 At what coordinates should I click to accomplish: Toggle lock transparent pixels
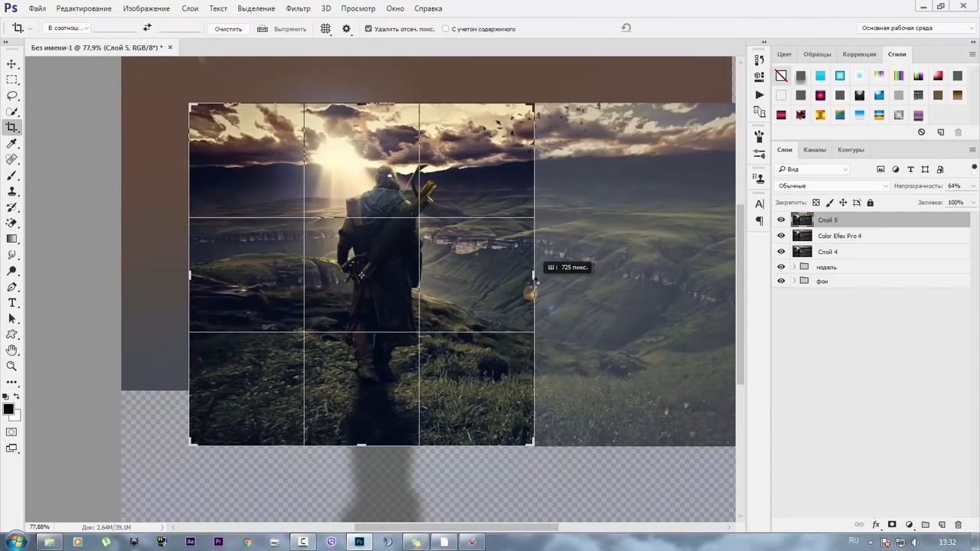click(x=816, y=203)
